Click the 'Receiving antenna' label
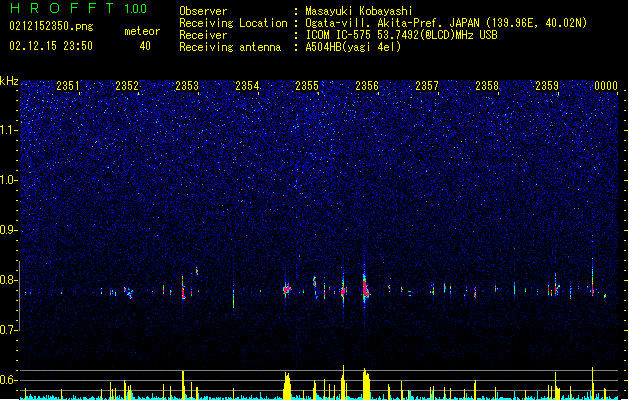 click(x=230, y=47)
